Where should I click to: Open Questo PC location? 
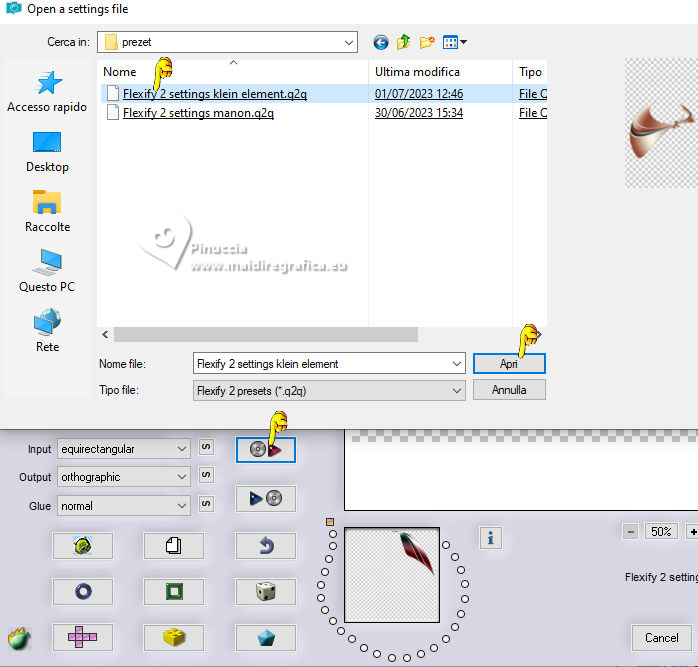pos(47,272)
